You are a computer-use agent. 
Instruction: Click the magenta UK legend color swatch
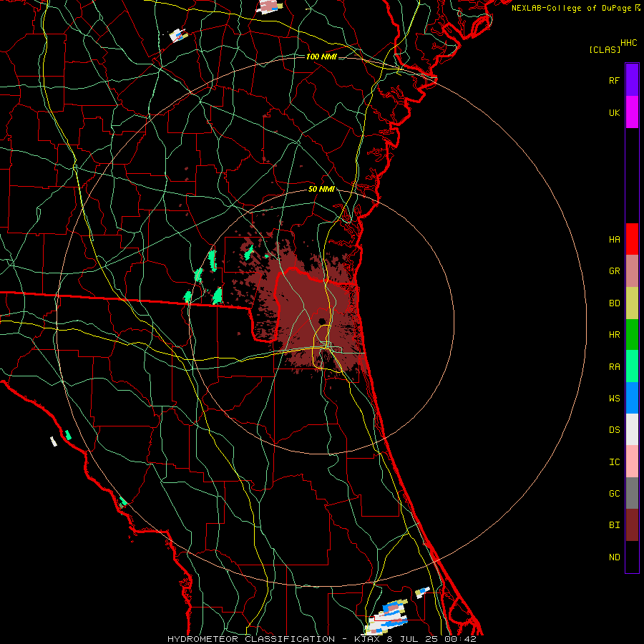pyautogui.click(x=632, y=112)
